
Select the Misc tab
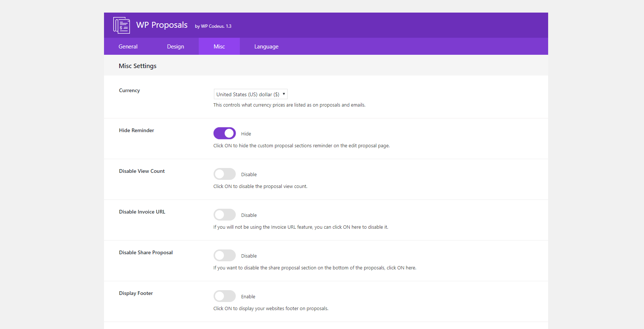coord(219,46)
